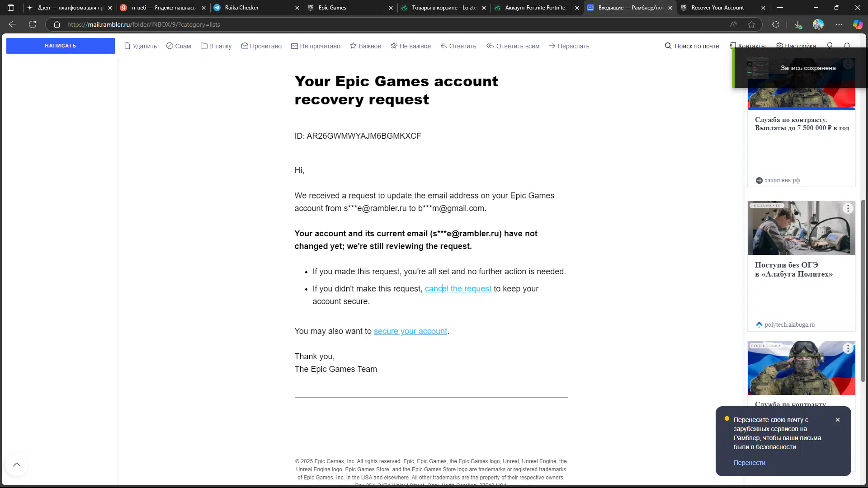Open browser downloads icon
The width and height of the screenshot is (868, 488).
(x=798, y=24)
